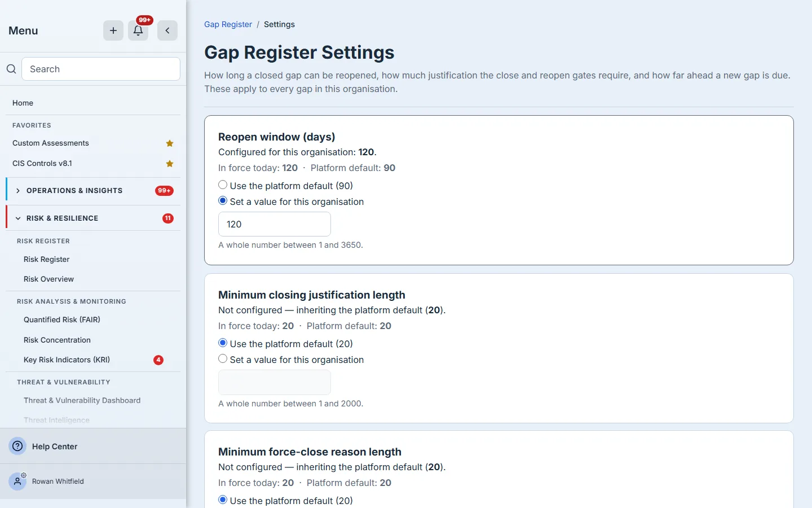
Task: Click the 11 badge on Risk & Resilience
Action: pos(168,218)
